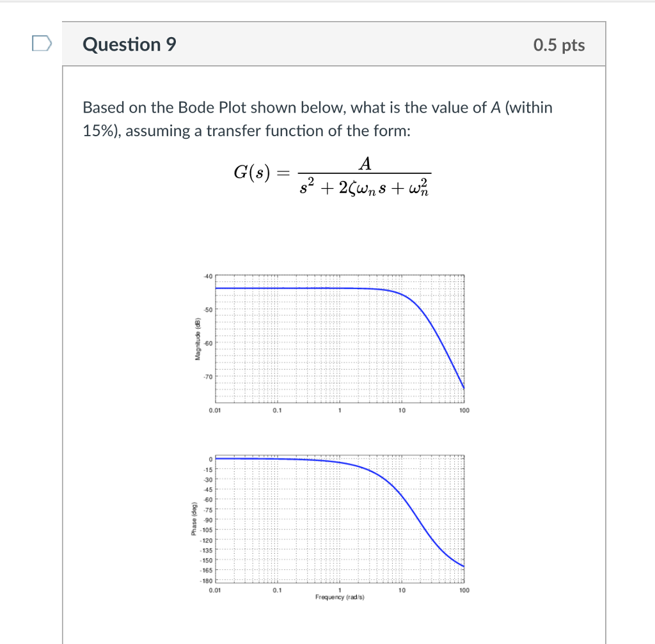Click the Magnitude (dB) axis label
655x644 pixels.
[x=199, y=338]
